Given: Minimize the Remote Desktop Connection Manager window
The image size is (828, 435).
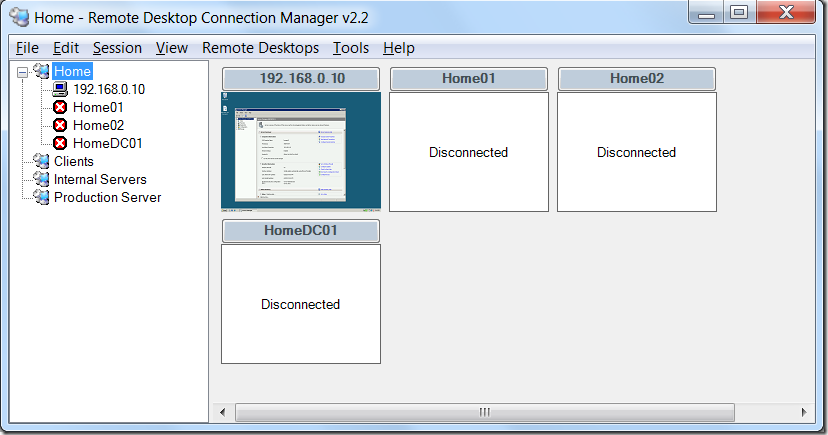Looking at the screenshot, I should click(x=707, y=13).
